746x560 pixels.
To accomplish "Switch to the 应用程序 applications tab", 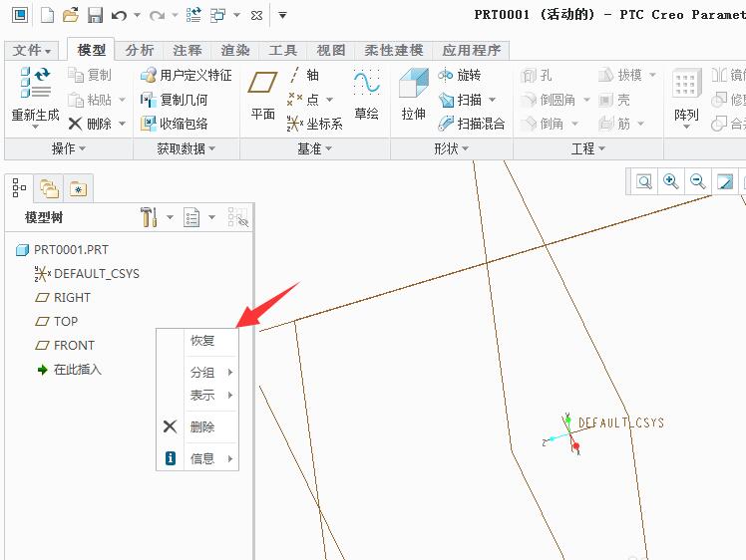I will pyautogui.click(x=471, y=50).
